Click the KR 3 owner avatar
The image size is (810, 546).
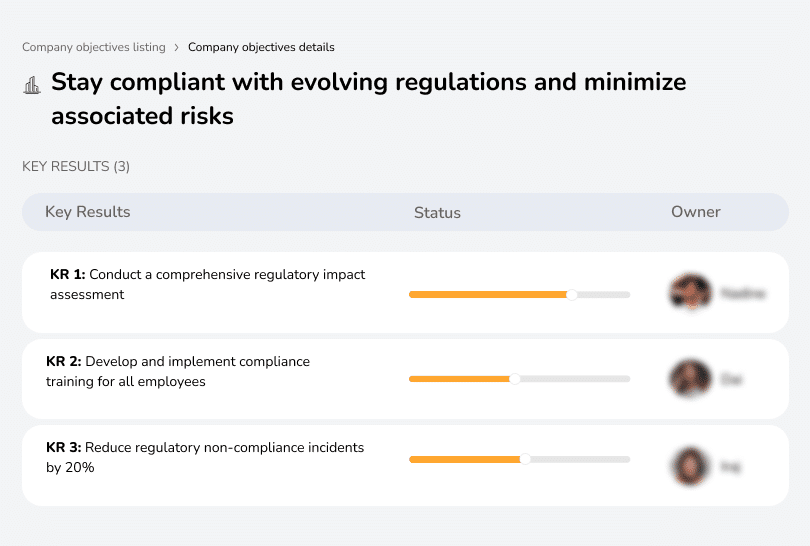691,466
